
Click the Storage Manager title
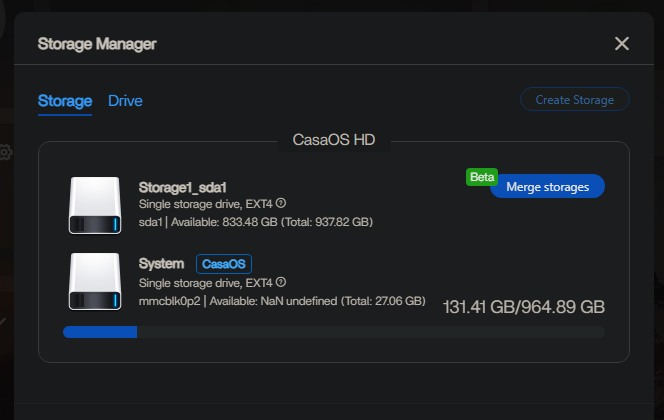pyautogui.click(x=97, y=44)
